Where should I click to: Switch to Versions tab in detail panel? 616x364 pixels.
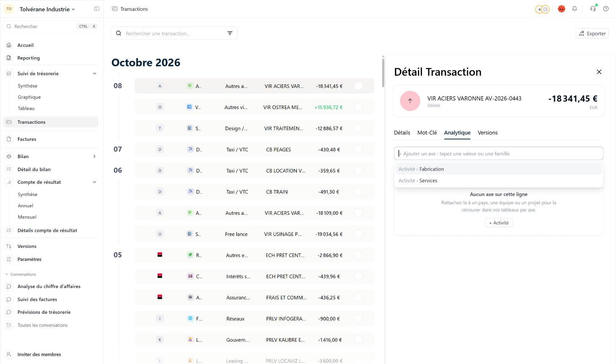(488, 133)
